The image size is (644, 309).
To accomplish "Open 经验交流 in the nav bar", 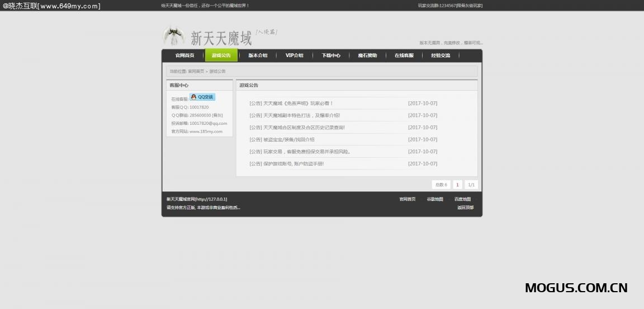I will click(x=441, y=55).
